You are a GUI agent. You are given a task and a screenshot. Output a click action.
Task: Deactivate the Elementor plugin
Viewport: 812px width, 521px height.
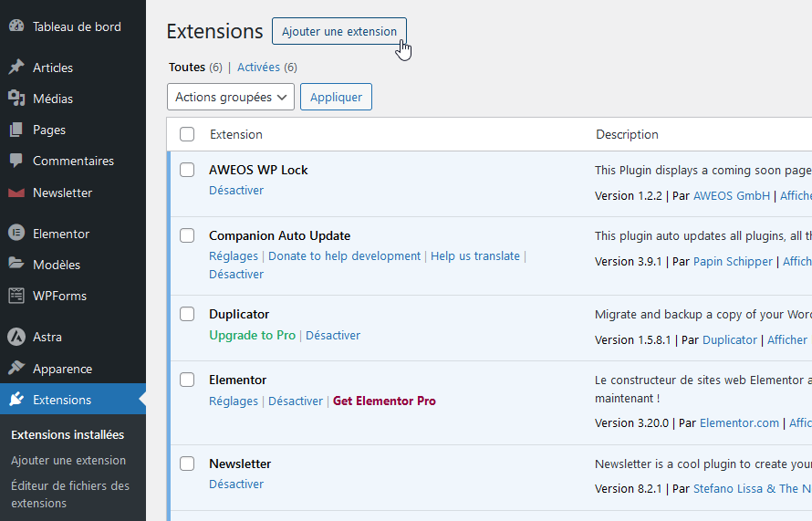tap(296, 401)
